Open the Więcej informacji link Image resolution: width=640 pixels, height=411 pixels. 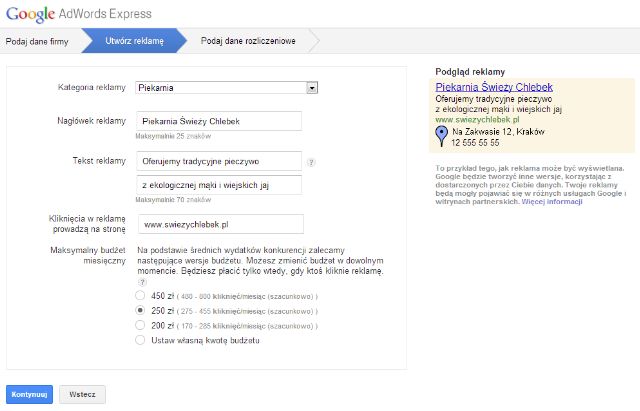click(x=551, y=201)
